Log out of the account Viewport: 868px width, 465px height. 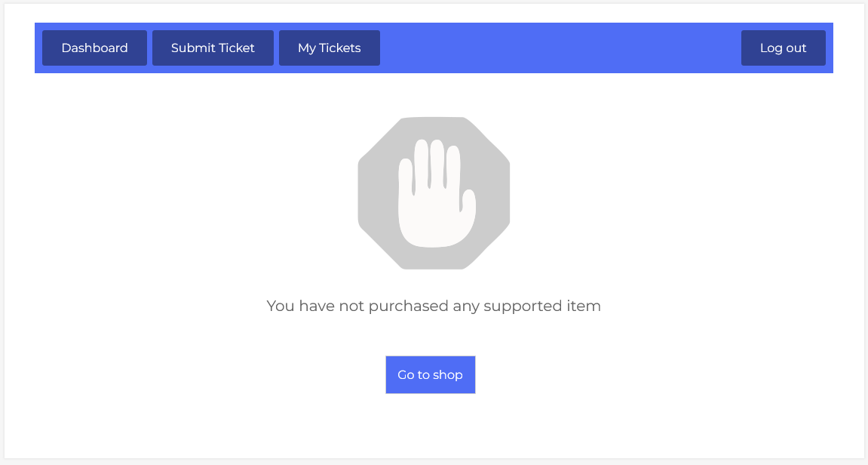pos(783,48)
